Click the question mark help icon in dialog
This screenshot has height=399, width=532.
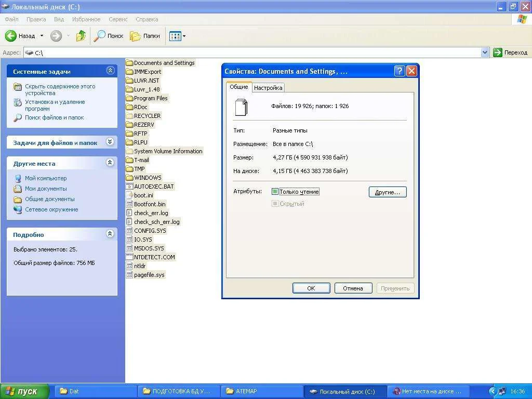[x=399, y=71]
